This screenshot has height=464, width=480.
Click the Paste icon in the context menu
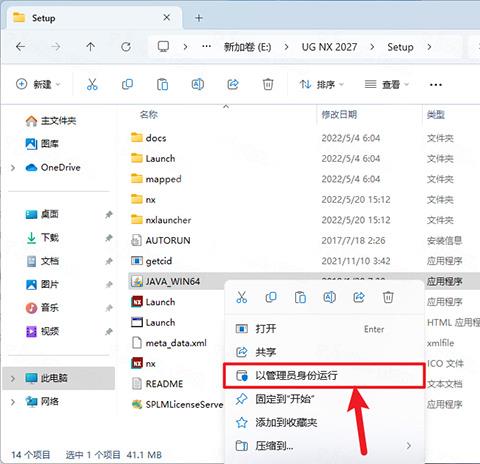coord(300,297)
